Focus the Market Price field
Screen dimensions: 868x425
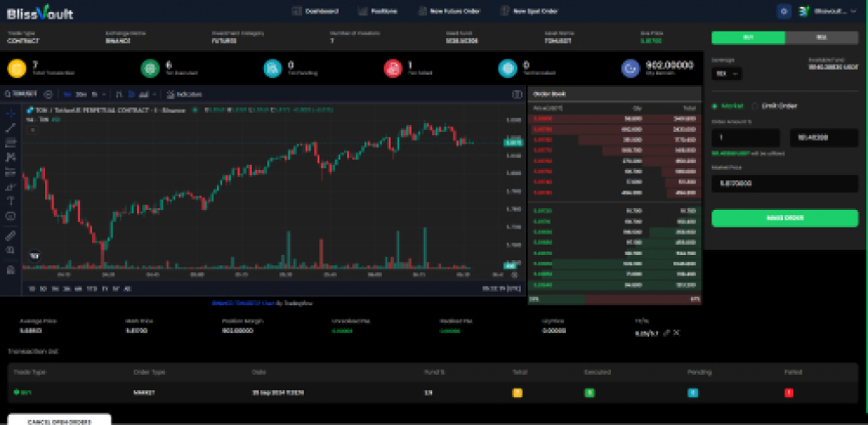tap(785, 184)
